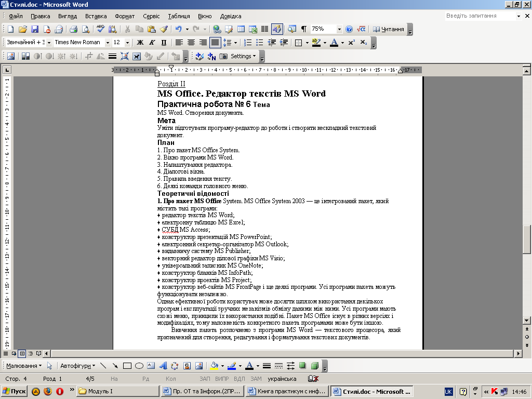The image size is (532, 399).
Task: Switch to Модуль I folder on the taskbar
Action: pos(117,391)
